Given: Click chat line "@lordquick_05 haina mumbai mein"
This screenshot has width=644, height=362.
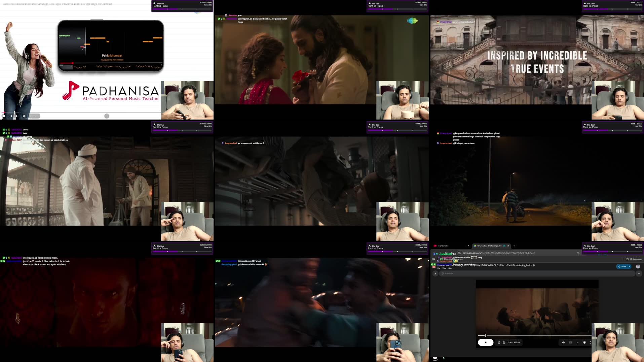Looking at the screenshot, I should (x=40, y=258).
